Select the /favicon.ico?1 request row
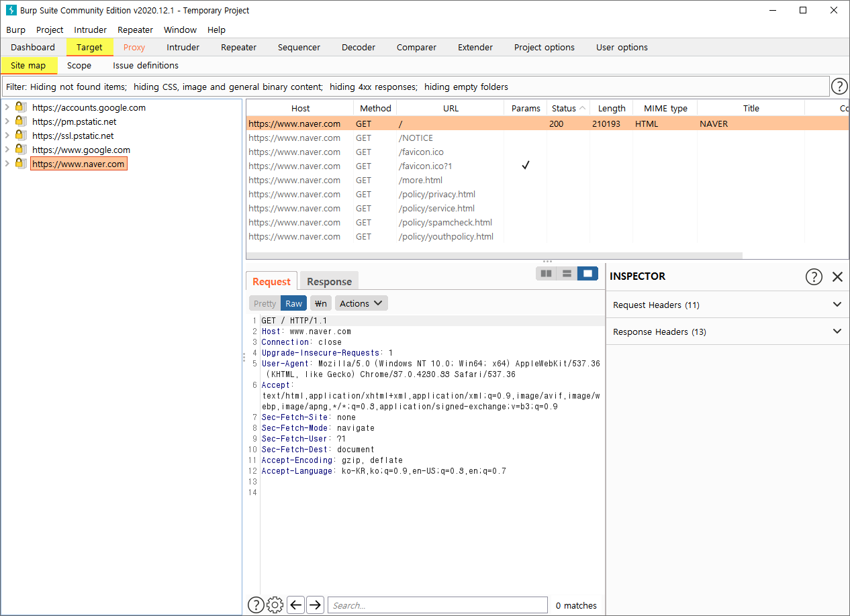This screenshot has width=850, height=616. (547, 166)
